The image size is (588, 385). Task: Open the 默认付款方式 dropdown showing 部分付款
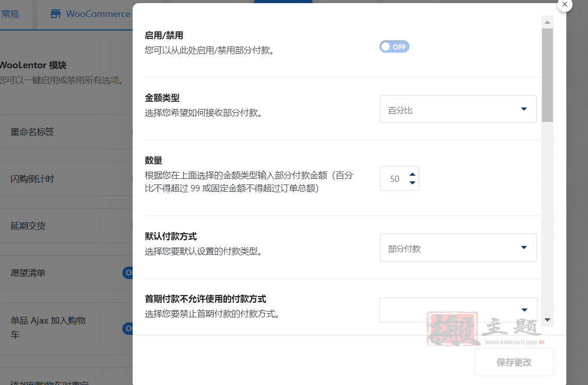(458, 248)
